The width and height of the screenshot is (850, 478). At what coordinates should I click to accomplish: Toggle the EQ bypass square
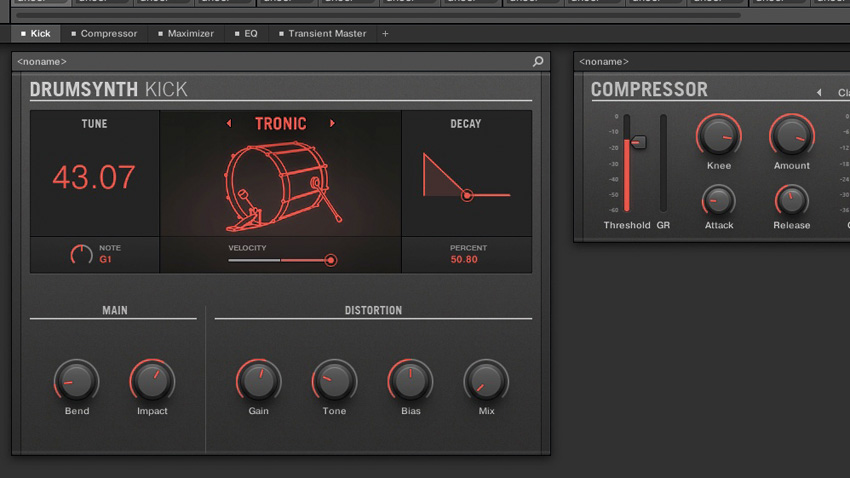click(237, 34)
